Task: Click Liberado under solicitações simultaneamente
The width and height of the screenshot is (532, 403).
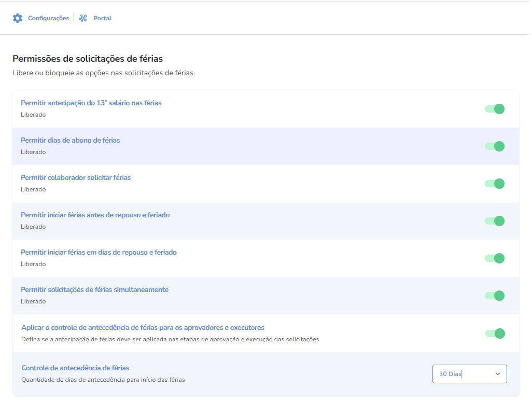Action: tap(33, 301)
